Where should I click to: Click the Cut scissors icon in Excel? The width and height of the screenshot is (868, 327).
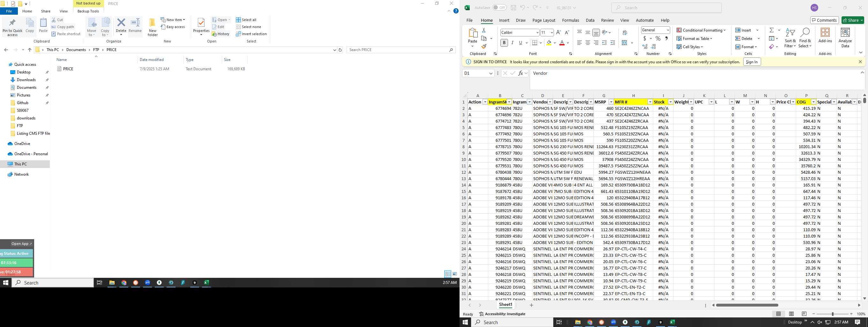[x=483, y=30]
